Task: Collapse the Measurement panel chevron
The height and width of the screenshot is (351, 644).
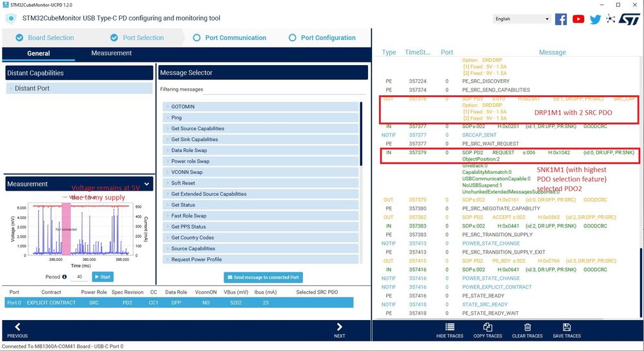Action: 146,184
